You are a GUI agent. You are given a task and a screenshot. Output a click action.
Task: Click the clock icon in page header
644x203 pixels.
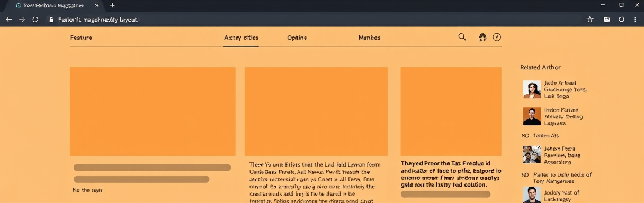point(497,37)
